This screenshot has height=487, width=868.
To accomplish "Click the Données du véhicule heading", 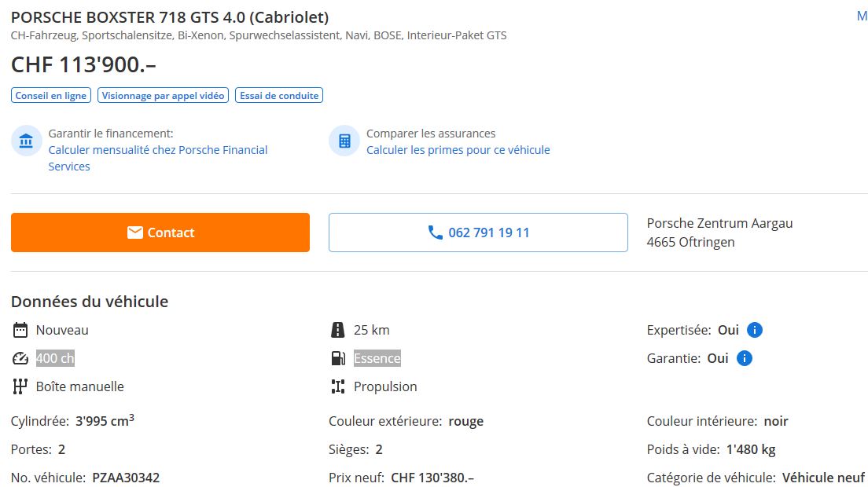I will (x=90, y=302).
